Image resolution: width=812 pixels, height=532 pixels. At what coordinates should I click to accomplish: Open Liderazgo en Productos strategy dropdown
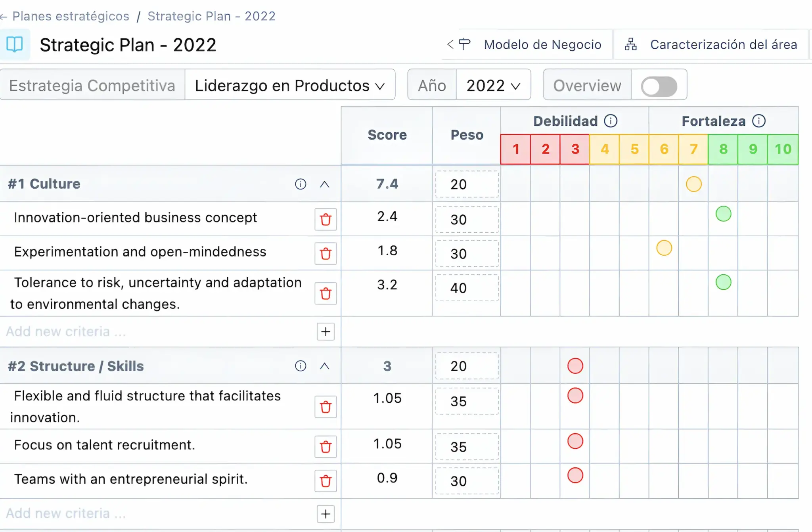tap(290, 86)
